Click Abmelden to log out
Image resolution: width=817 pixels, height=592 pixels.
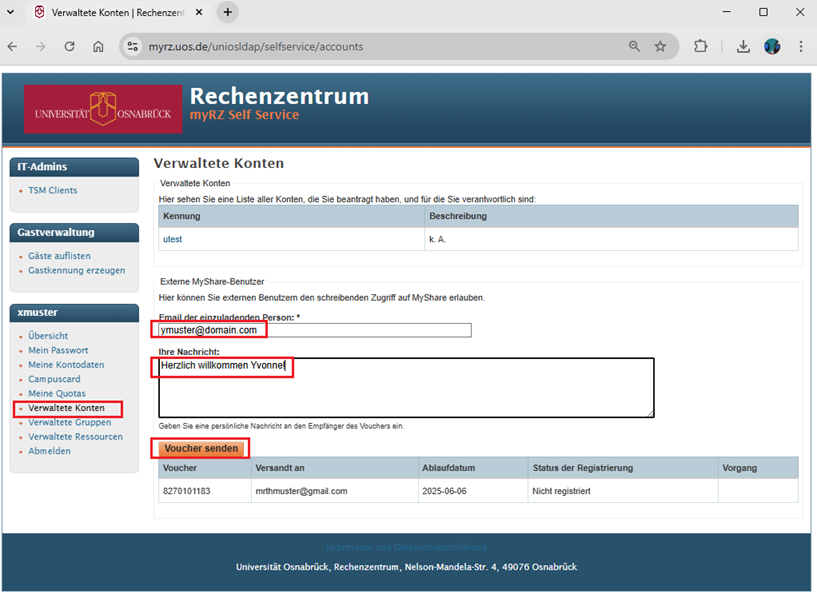point(49,451)
